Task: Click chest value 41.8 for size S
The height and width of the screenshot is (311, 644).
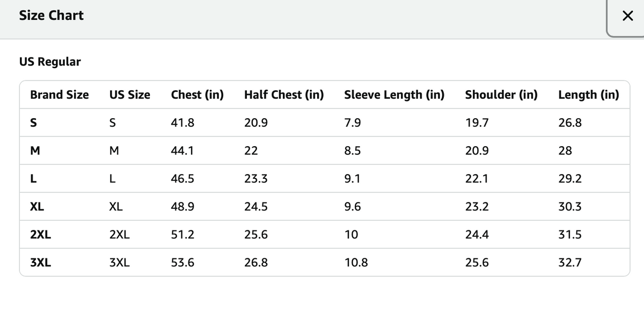Action: [182, 123]
